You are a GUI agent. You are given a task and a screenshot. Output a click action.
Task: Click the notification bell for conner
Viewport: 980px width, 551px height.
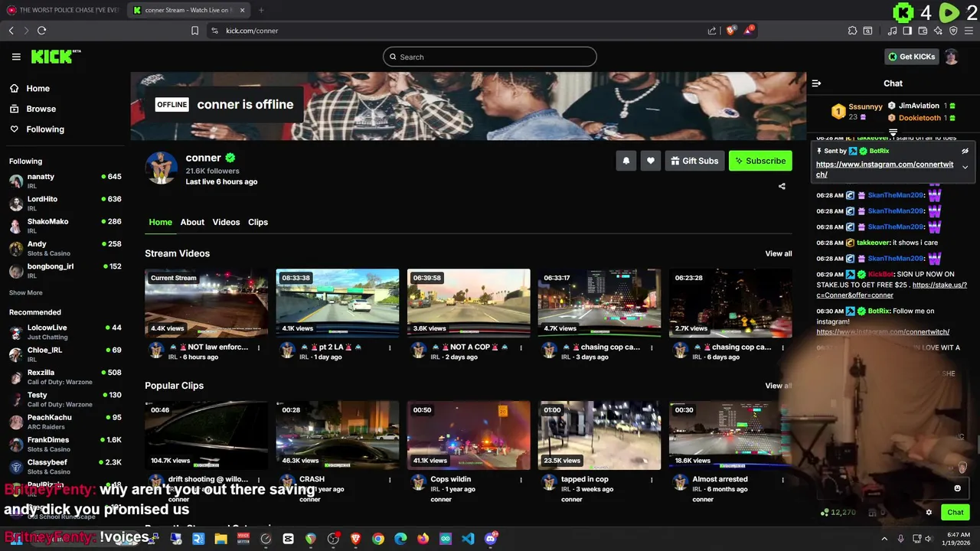point(626,161)
